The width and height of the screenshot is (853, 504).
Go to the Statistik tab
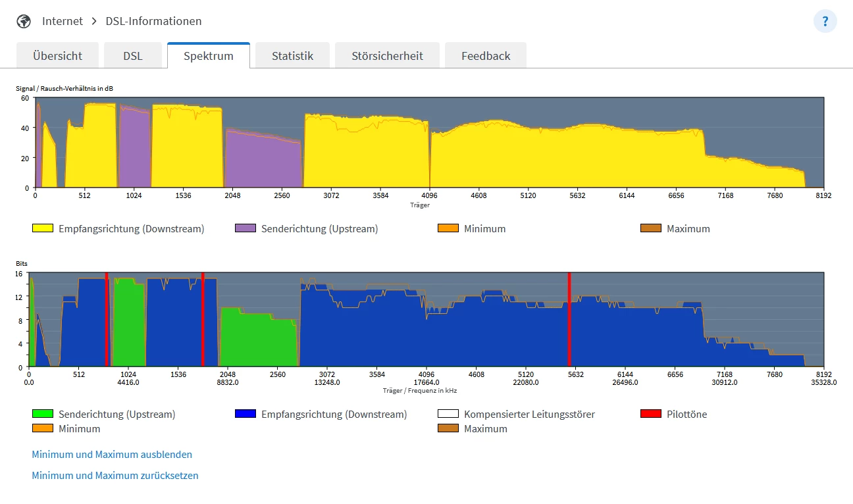292,56
